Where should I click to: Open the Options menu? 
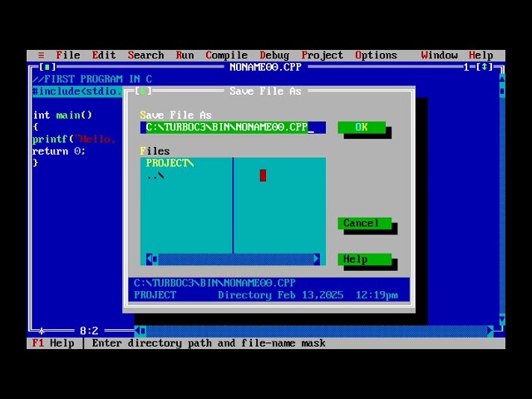pyautogui.click(x=376, y=56)
